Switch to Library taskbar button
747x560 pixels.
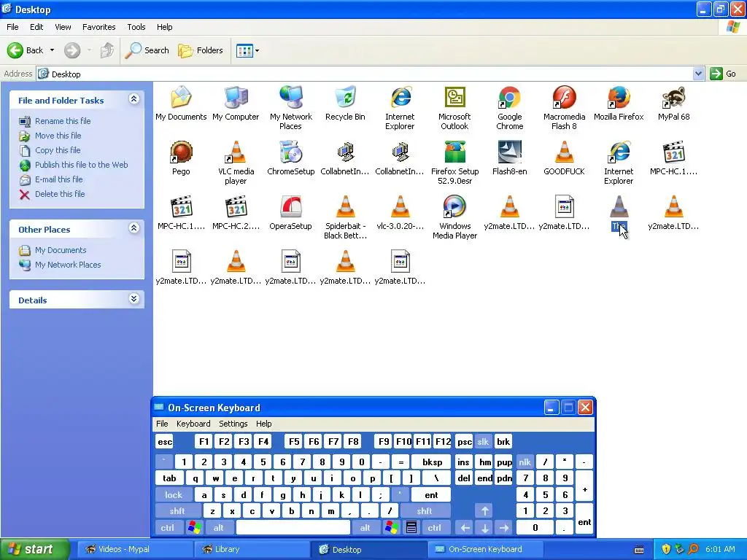click(250, 549)
